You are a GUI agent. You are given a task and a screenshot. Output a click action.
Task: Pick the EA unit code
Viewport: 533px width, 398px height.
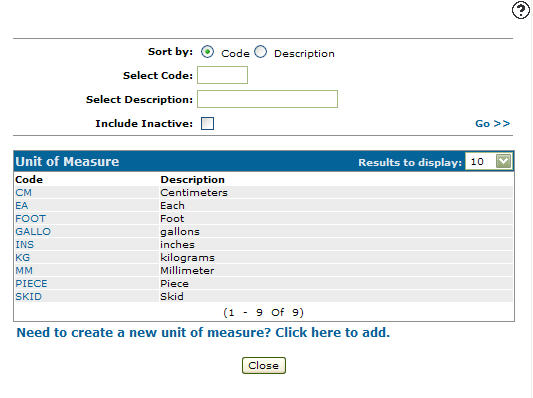22,206
